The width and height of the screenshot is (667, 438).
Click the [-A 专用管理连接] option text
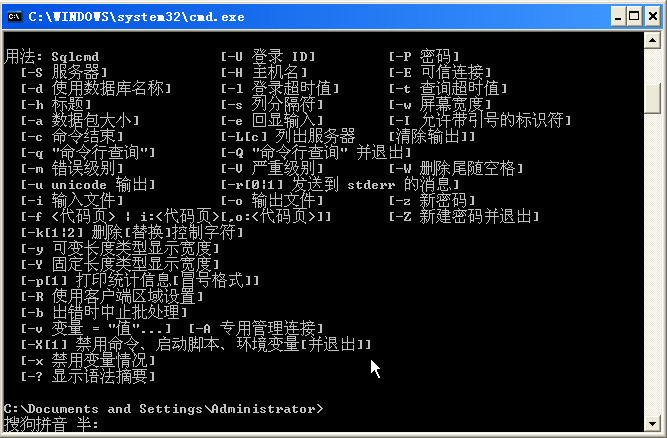(x=256, y=328)
